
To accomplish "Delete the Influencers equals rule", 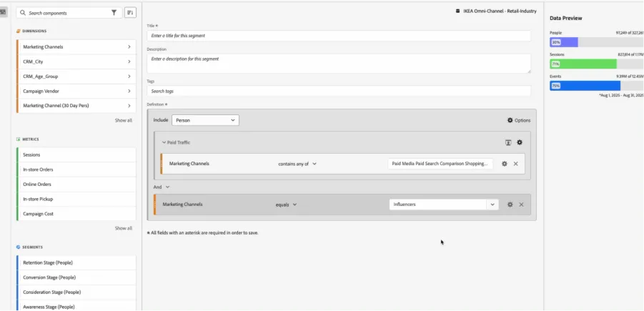I will click(x=521, y=204).
